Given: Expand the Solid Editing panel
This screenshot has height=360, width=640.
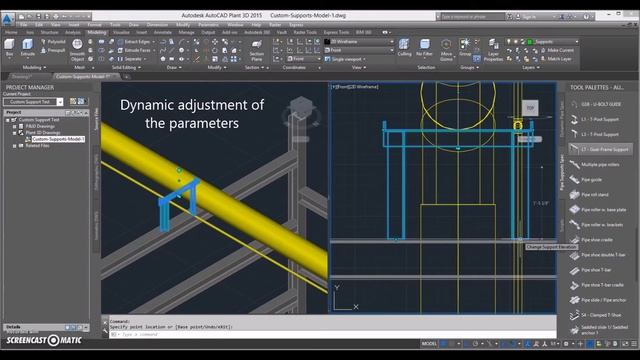Looking at the screenshot, I should pos(126,67).
